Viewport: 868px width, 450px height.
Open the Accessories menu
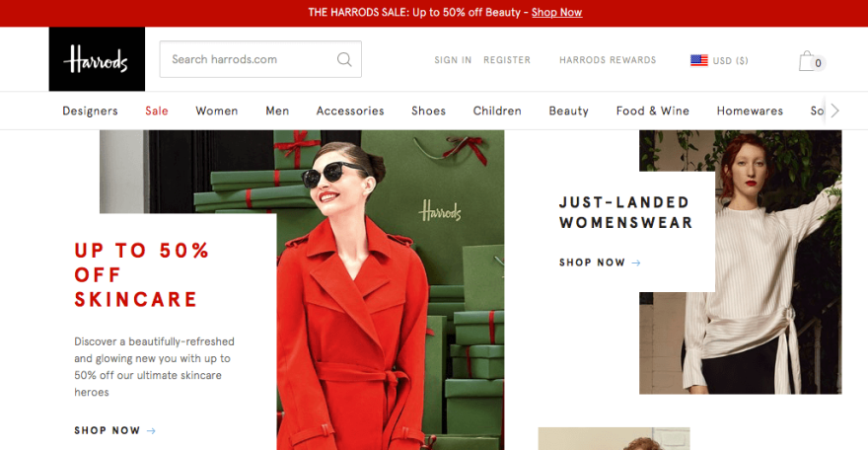coord(350,111)
